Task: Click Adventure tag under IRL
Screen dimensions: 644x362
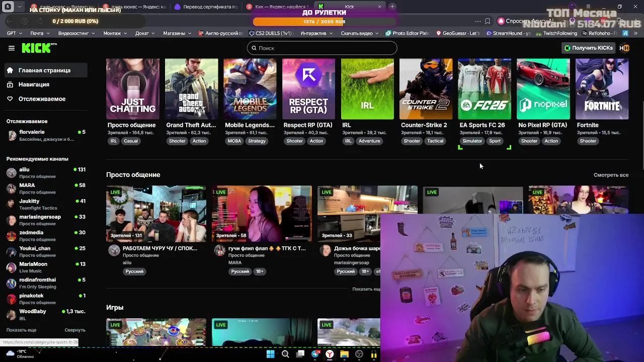Action: [x=369, y=141]
